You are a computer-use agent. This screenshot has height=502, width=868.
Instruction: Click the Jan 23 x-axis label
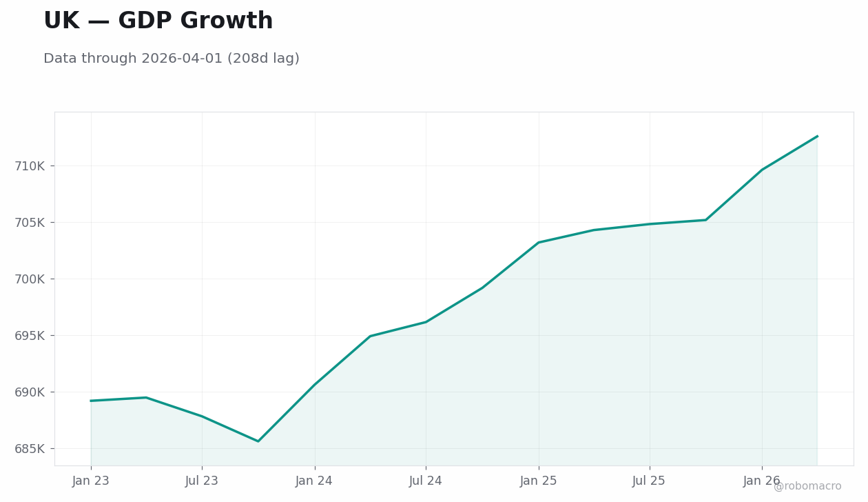[x=91, y=481]
